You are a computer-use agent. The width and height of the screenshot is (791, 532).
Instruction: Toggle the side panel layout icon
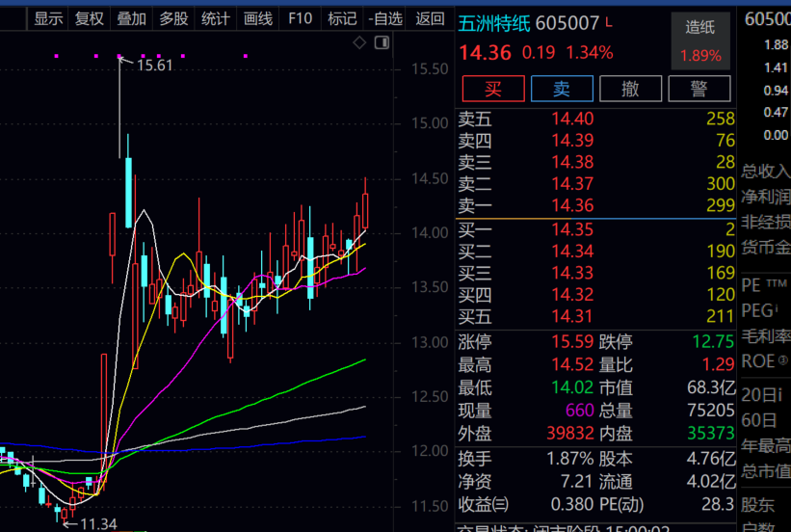[382, 43]
